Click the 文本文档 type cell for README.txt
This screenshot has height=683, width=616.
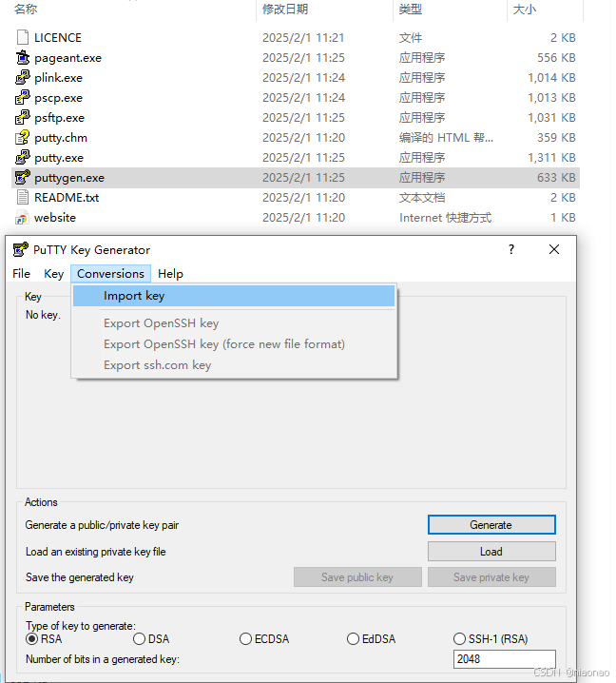[422, 198]
